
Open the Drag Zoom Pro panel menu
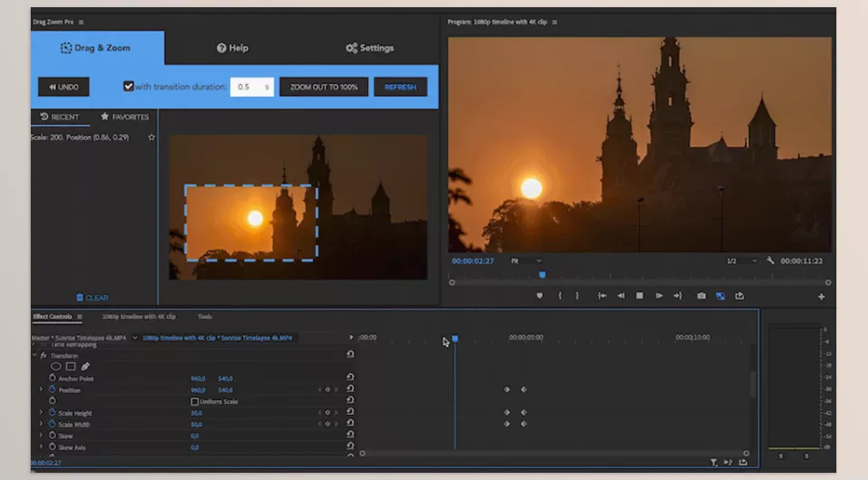(81, 22)
